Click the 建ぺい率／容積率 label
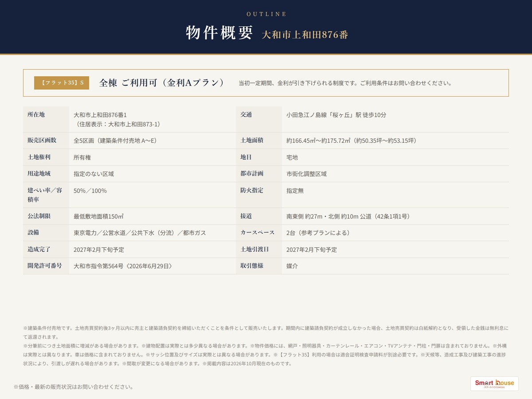Screen dimensions: 532x399 45,195
